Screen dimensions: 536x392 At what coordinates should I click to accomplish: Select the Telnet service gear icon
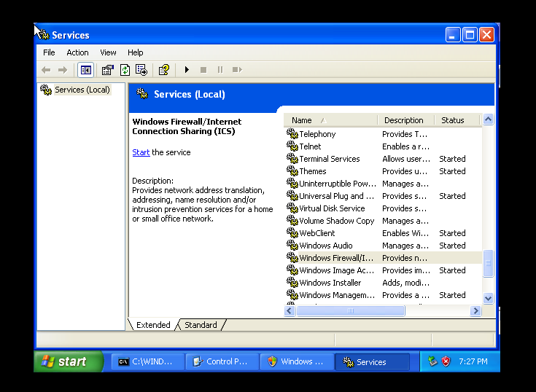tap(292, 146)
